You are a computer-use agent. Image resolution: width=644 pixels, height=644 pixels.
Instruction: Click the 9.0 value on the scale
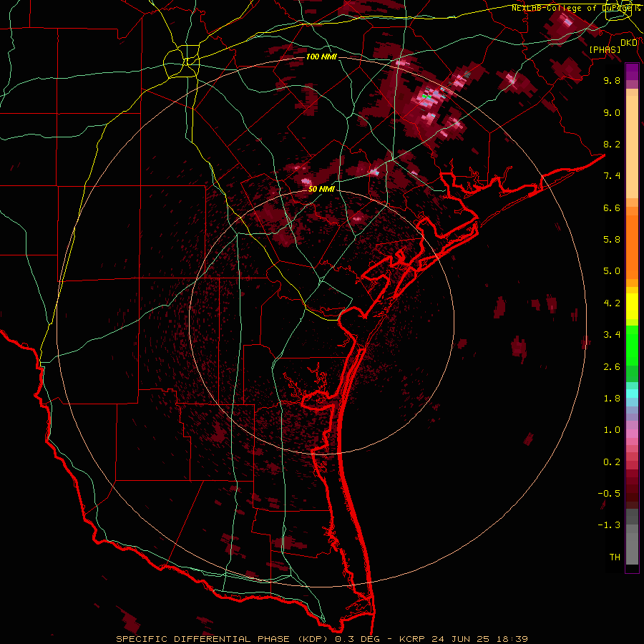tap(612, 112)
